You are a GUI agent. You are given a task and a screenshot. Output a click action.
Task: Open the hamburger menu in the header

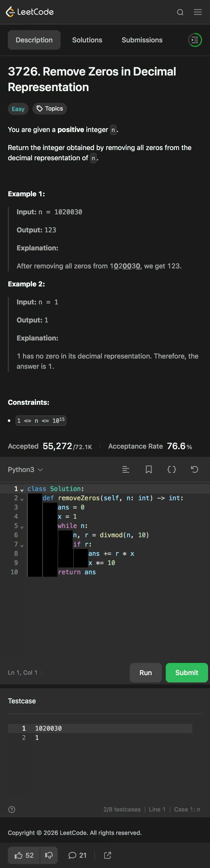tap(198, 12)
